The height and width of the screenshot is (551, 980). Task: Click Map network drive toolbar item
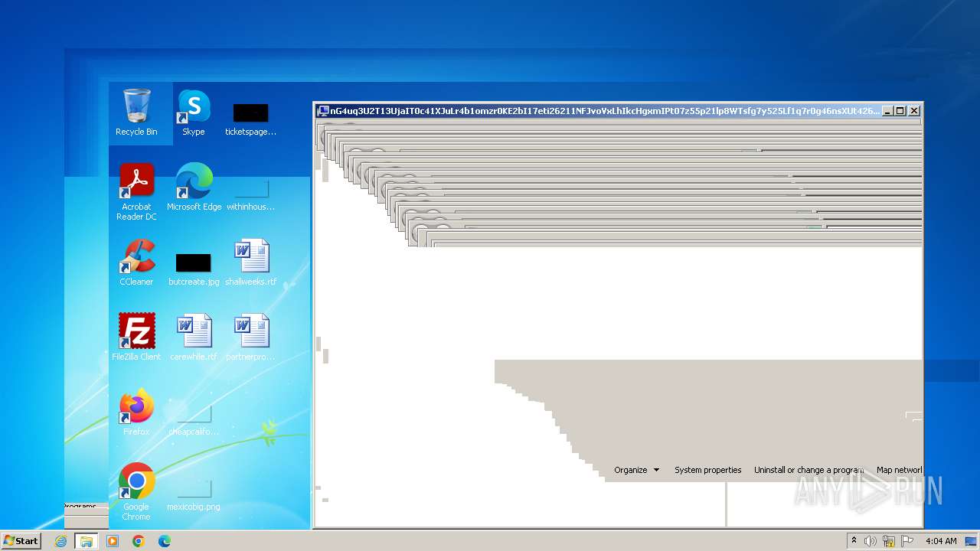tap(899, 470)
